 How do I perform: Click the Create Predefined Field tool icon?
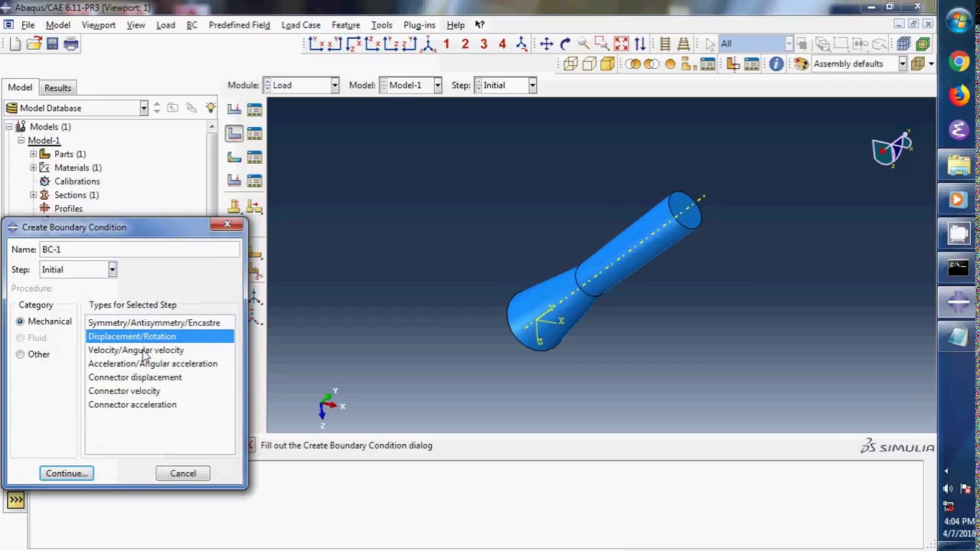(x=234, y=158)
